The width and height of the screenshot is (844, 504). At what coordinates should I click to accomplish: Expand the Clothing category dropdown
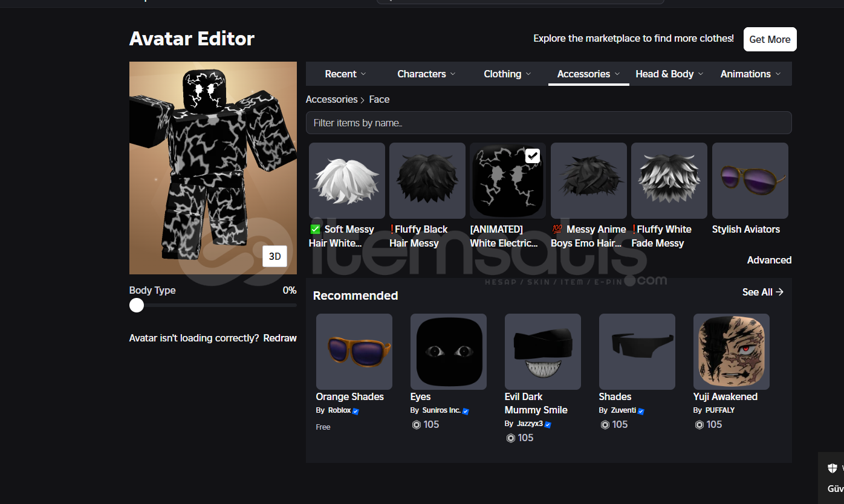point(507,74)
